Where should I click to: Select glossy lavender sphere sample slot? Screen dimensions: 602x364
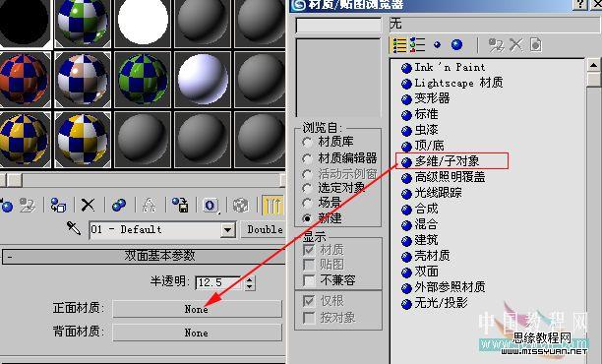[x=203, y=79]
